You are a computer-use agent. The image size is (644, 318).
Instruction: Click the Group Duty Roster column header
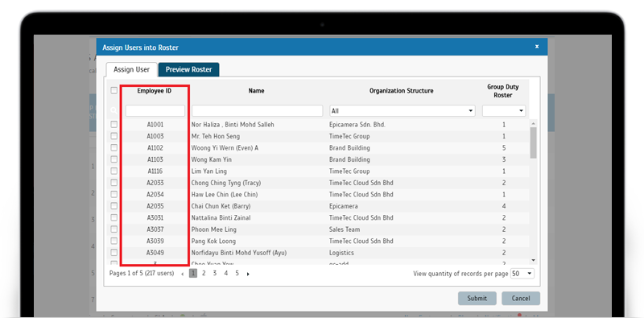(503, 91)
